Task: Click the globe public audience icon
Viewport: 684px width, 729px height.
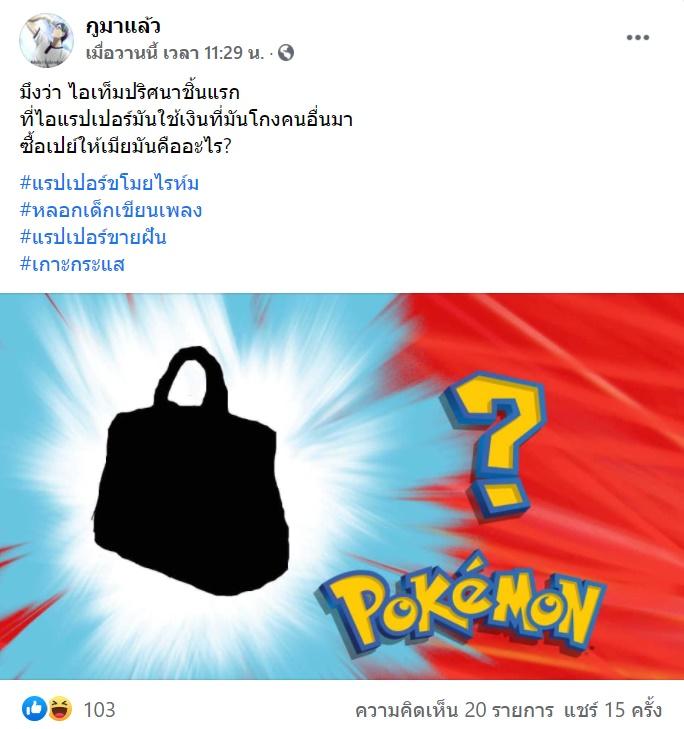Action: tap(286, 53)
